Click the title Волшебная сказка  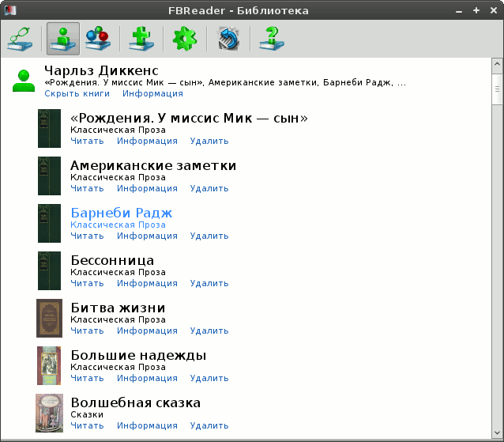136,402
